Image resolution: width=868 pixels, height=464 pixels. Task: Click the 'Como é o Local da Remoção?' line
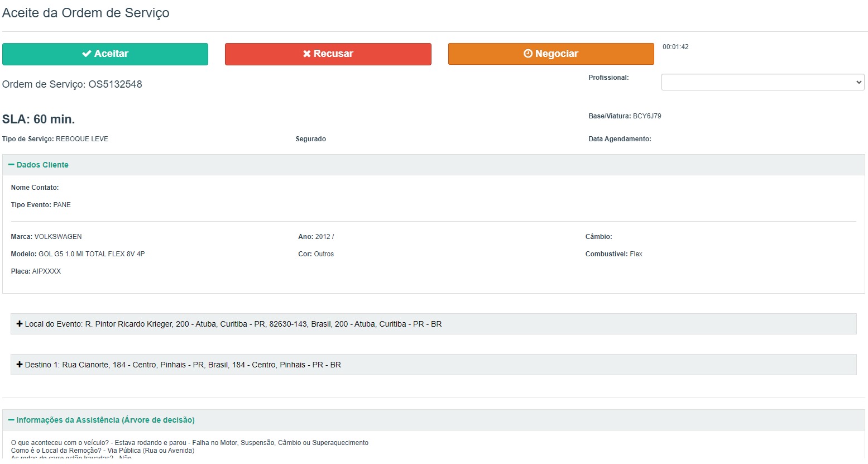coord(103,451)
